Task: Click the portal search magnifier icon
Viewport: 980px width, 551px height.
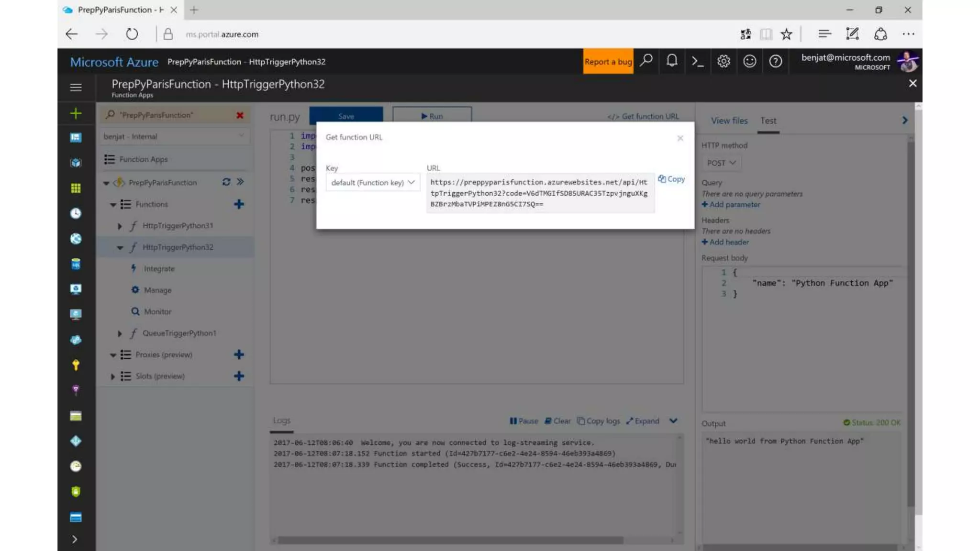Action: point(646,61)
